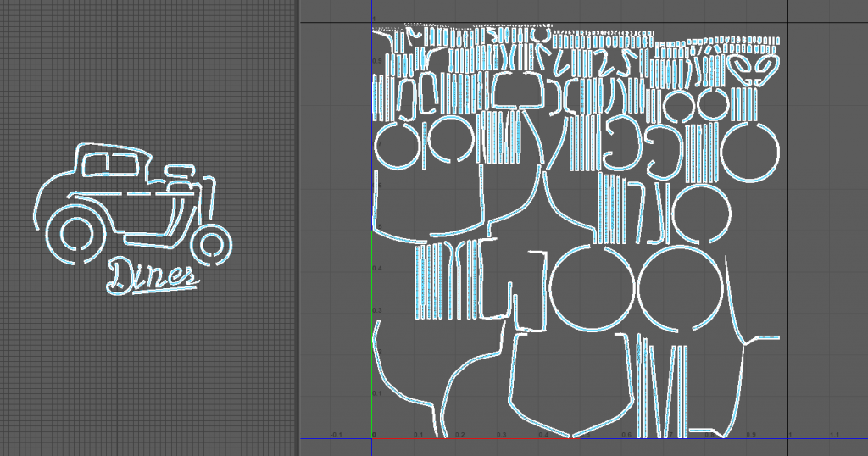This screenshot has width=868, height=456.
Task: Select the letter r in Diner
Action: pyautogui.click(x=188, y=275)
